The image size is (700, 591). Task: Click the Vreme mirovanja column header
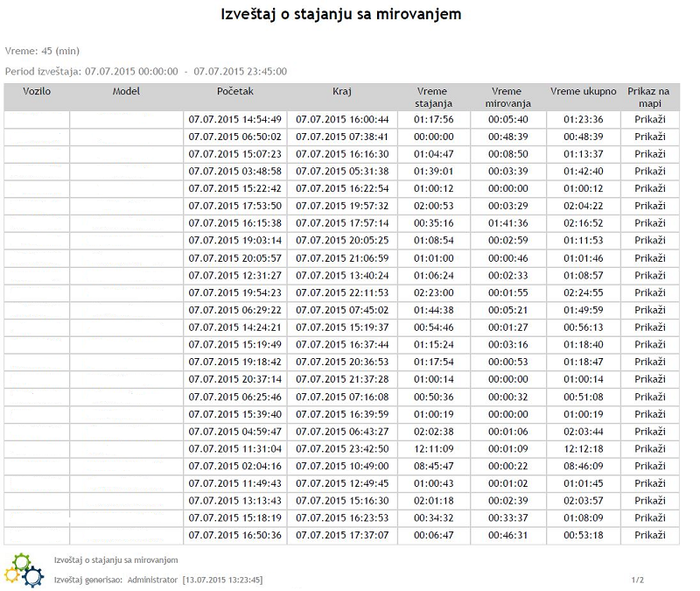pyautogui.click(x=508, y=97)
